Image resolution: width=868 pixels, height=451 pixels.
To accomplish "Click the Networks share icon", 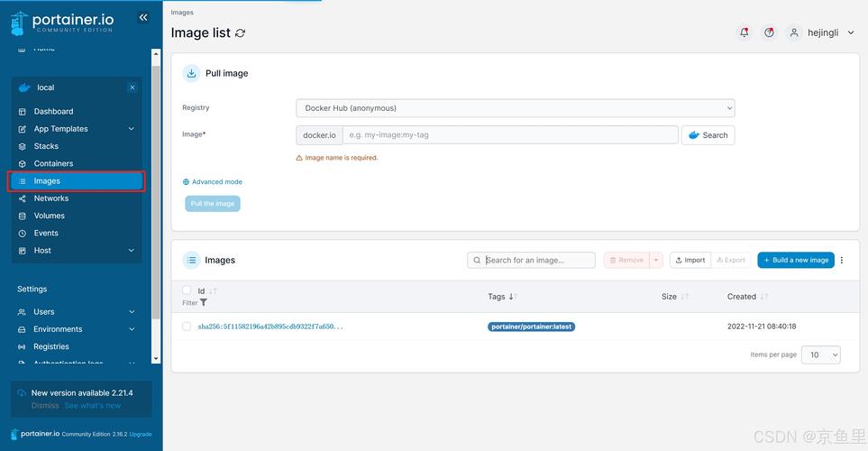I will point(23,198).
